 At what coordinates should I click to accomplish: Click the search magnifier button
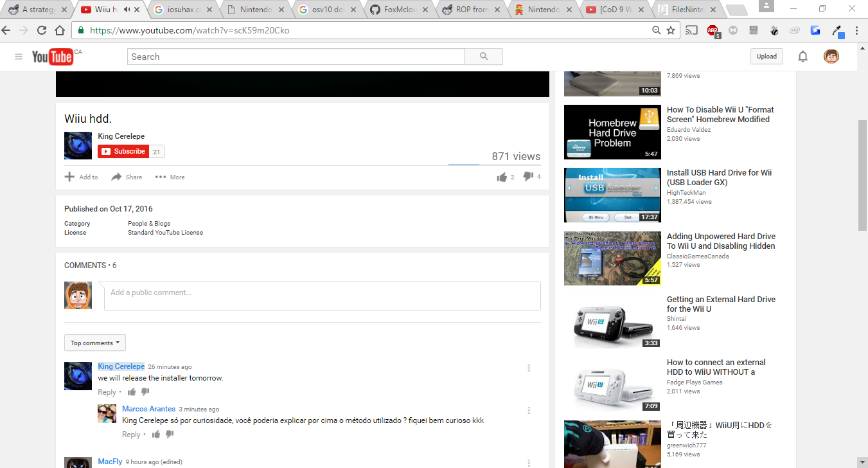[484, 57]
